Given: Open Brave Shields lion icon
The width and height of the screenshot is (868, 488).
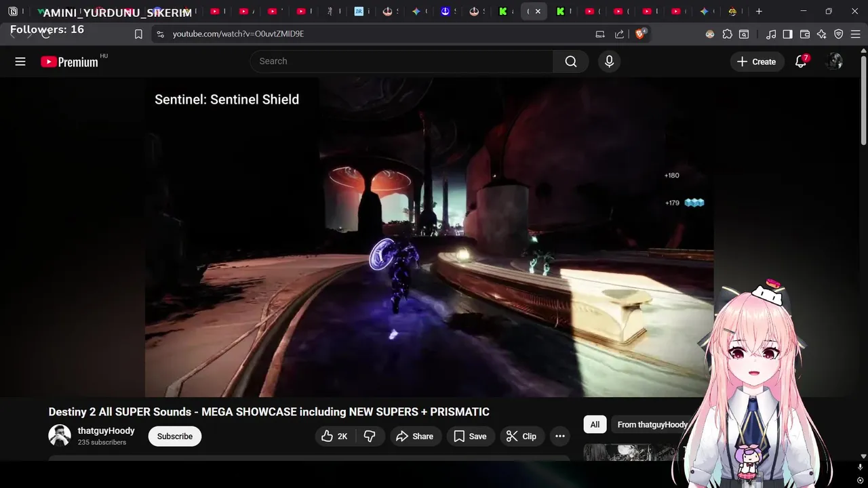Looking at the screenshot, I should 639,34.
